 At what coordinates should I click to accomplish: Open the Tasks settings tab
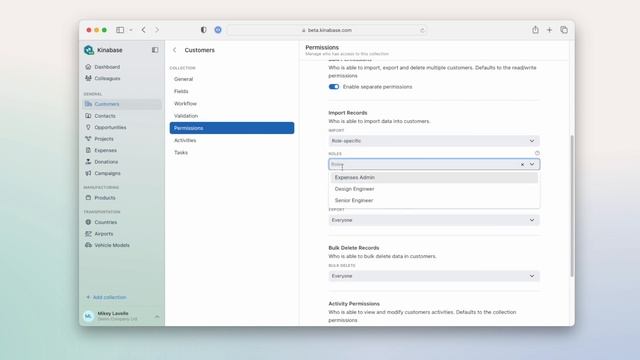[x=232, y=152]
